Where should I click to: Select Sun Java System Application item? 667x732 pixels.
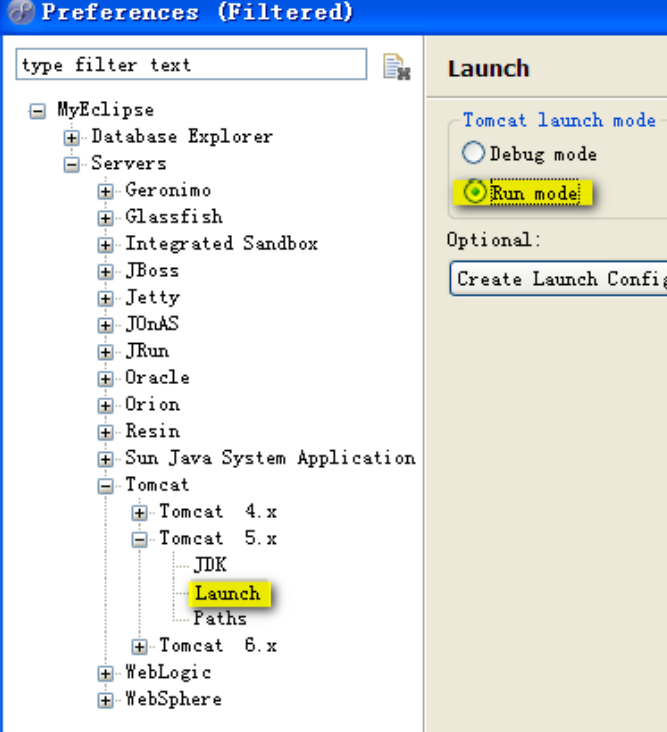[270, 458]
